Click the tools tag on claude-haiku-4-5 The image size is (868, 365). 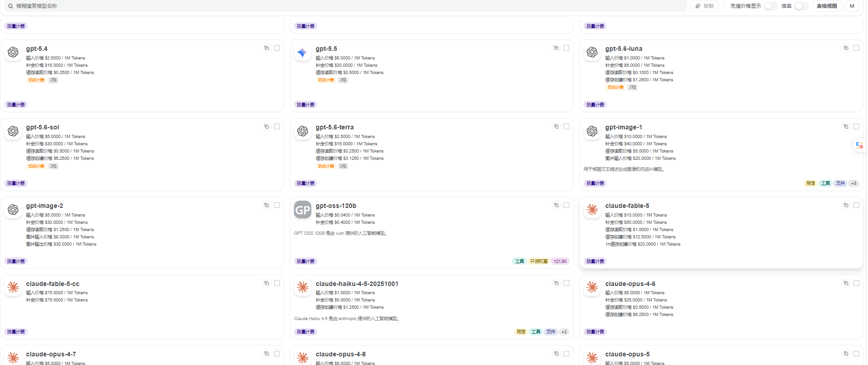pos(536,332)
